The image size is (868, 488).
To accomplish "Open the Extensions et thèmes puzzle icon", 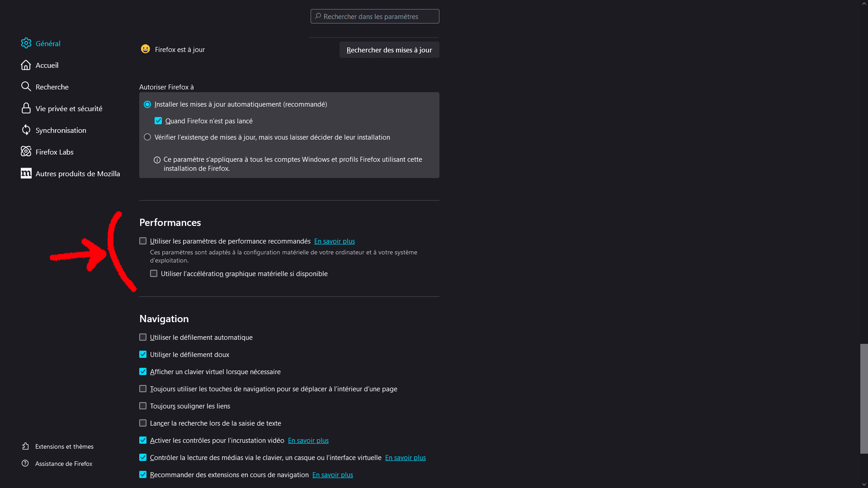I will (26, 446).
